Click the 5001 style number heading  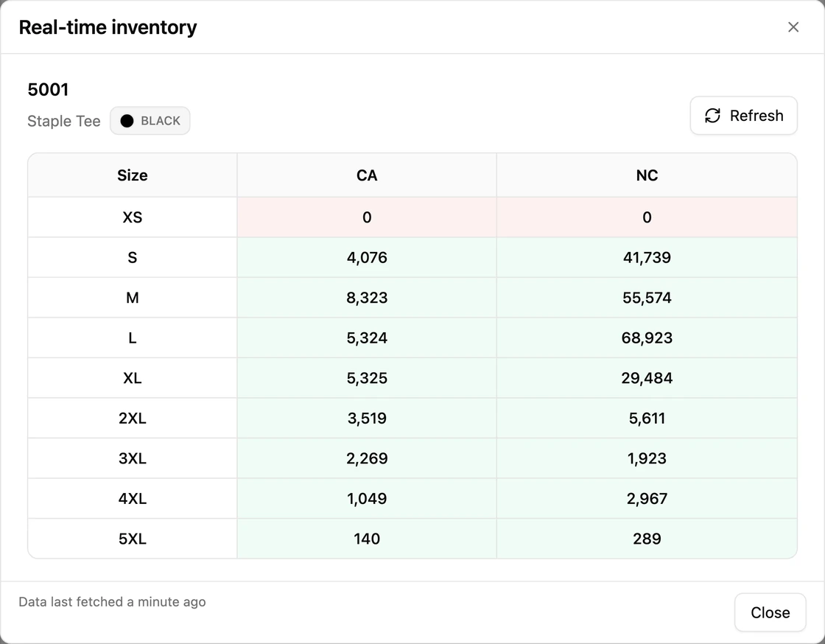[x=48, y=89]
